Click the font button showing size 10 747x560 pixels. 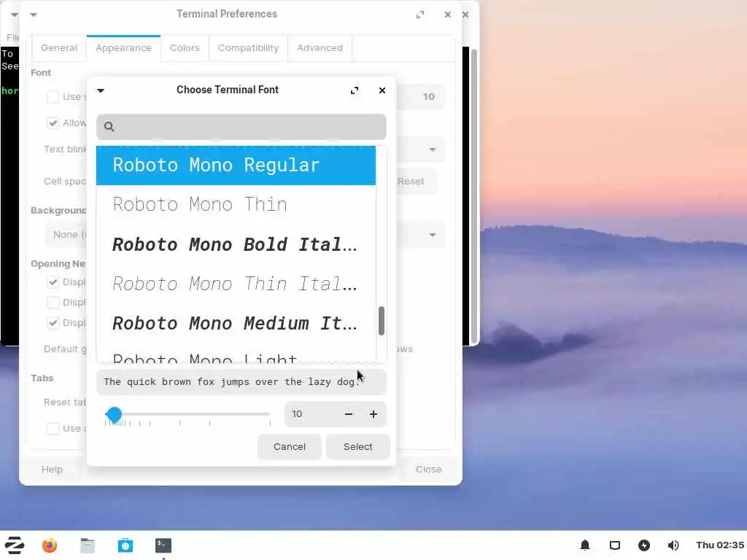coord(421,97)
